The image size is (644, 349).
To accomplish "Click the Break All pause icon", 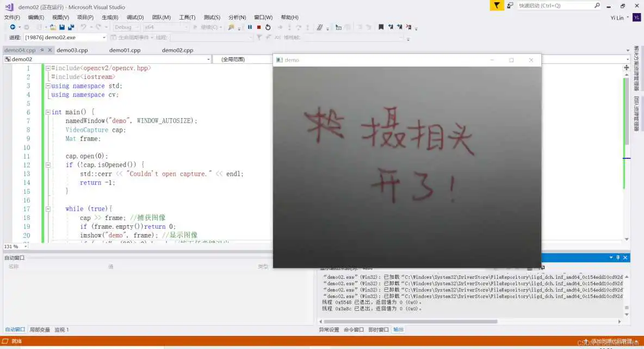I will pyautogui.click(x=250, y=27).
